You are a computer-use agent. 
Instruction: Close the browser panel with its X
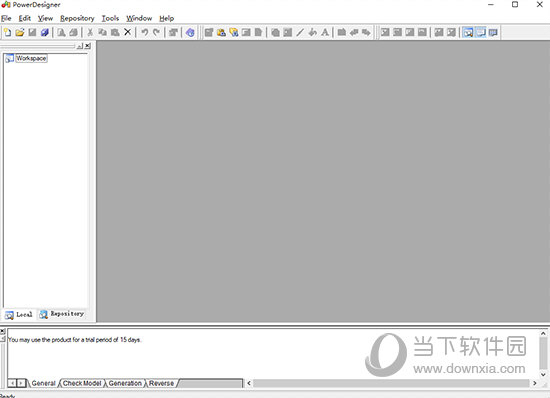(x=88, y=46)
